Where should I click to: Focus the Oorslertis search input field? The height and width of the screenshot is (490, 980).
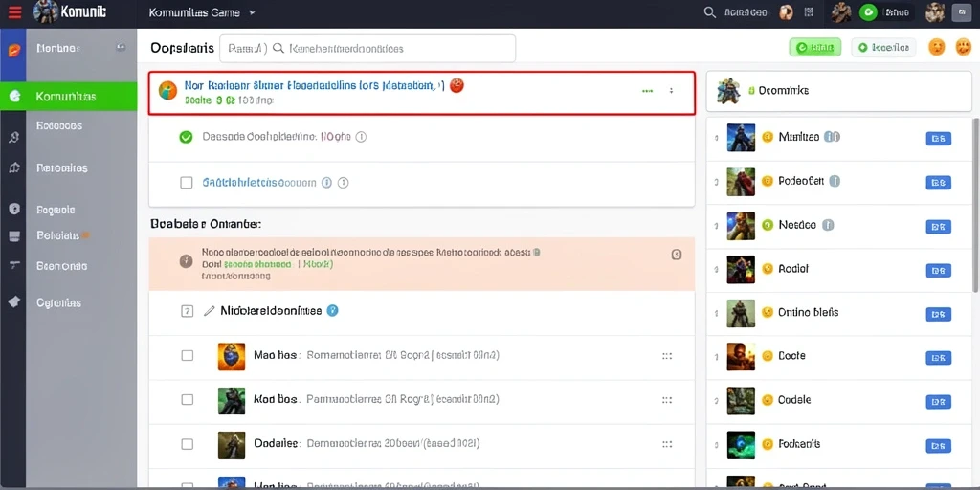click(x=367, y=48)
